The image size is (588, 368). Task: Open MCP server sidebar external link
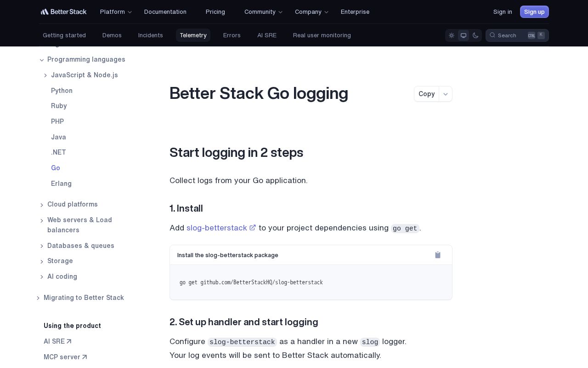(65, 357)
